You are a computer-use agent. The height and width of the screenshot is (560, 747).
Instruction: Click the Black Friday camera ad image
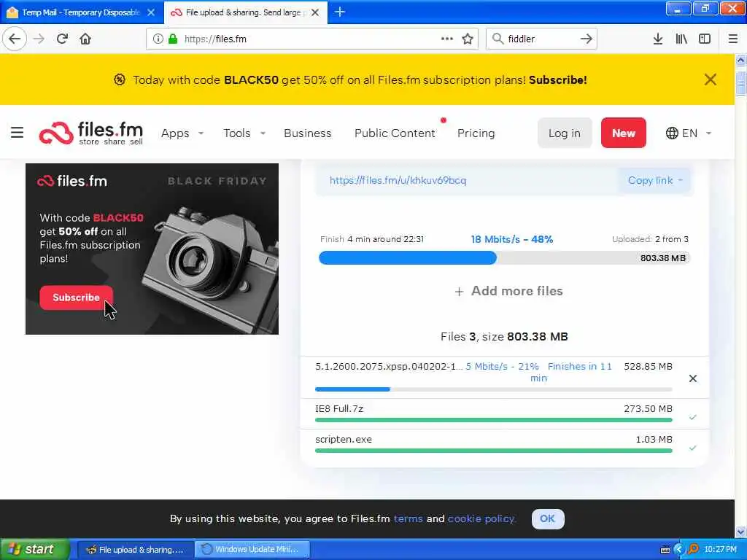tap(152, 249)
